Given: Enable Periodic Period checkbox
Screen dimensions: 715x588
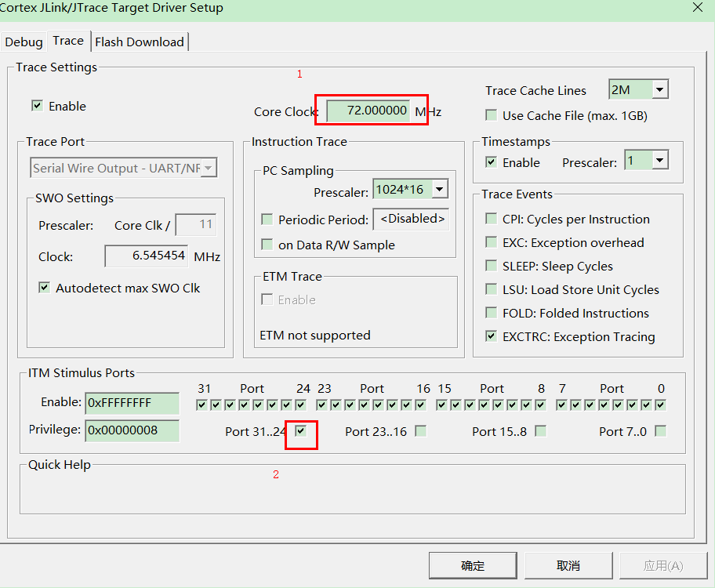Looking at the screenshot, I should (267, 219).
